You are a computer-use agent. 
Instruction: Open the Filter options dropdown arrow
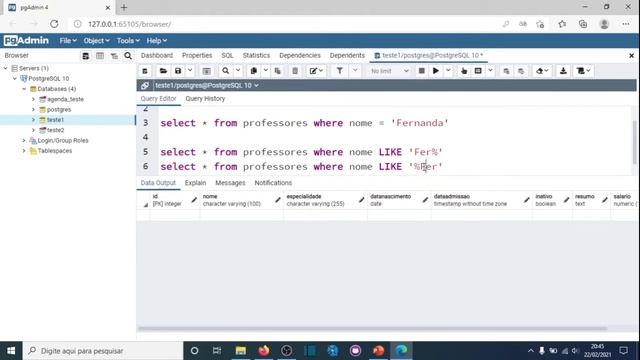[355, 71]
